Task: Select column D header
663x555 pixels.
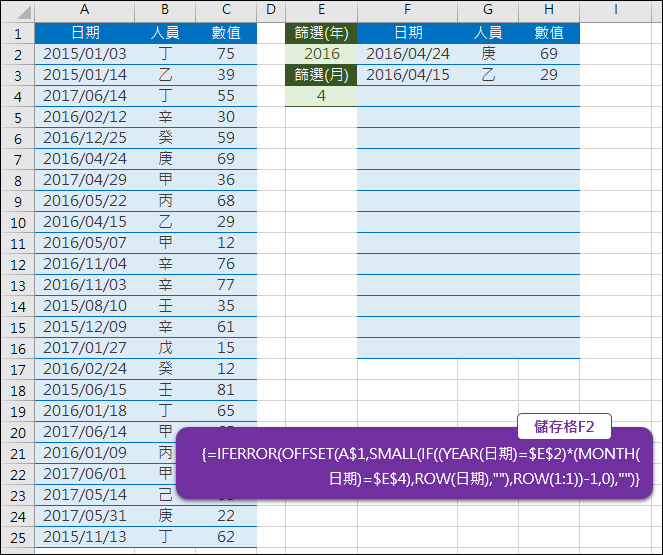Action: tap(271, 11)
